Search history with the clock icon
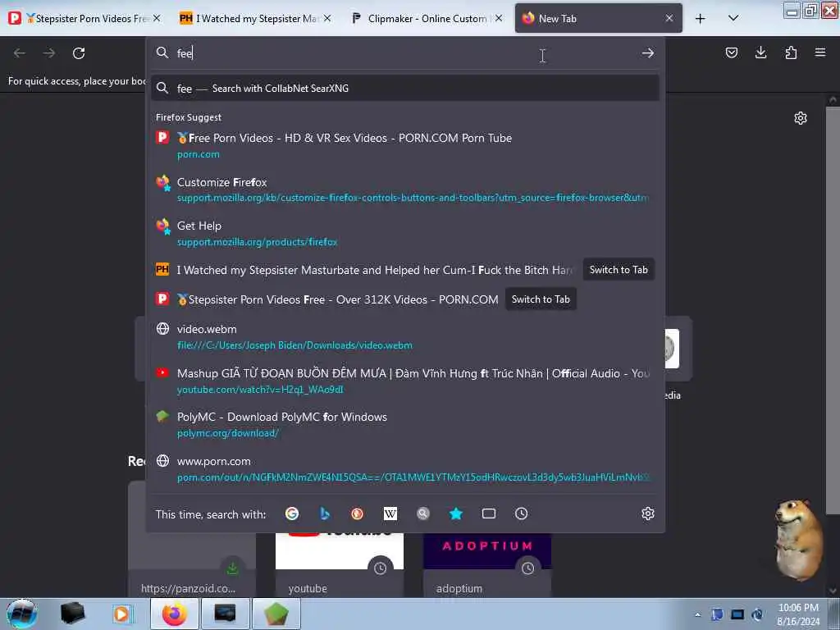The width and height of the screenshot is (840, 630). point(521,514)
